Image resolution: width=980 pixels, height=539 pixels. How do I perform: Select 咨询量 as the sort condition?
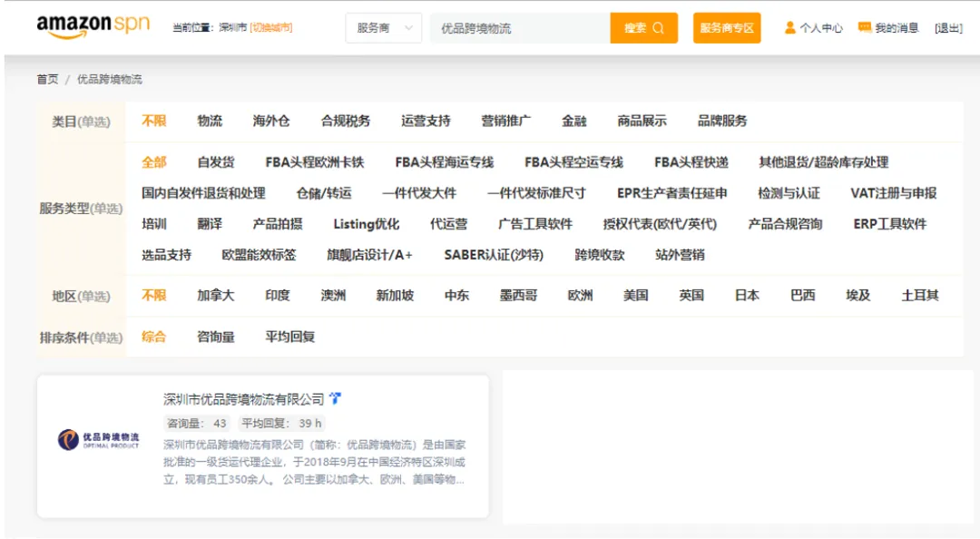point(218,336)
